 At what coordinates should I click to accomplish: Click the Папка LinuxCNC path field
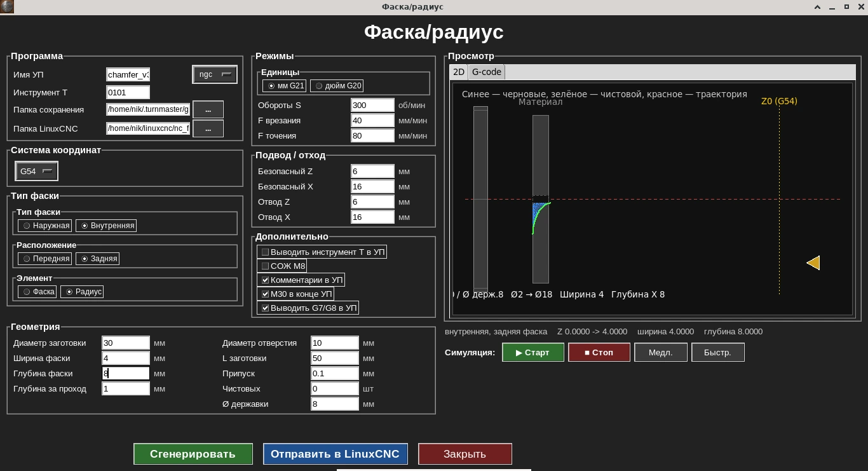tap(148, 128)
